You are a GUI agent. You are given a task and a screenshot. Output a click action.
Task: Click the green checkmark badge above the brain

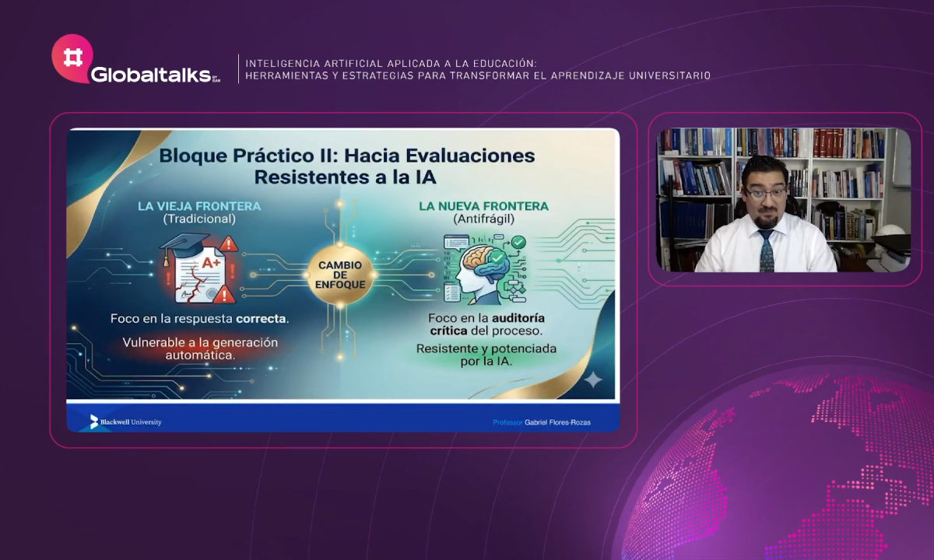coord(518,243)
